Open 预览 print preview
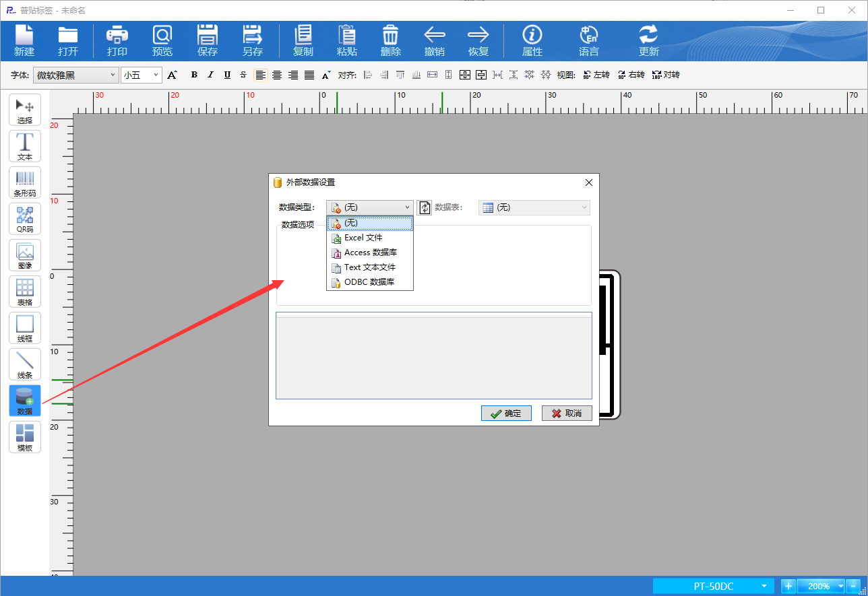The image size is (868, 596). [162, 40]
